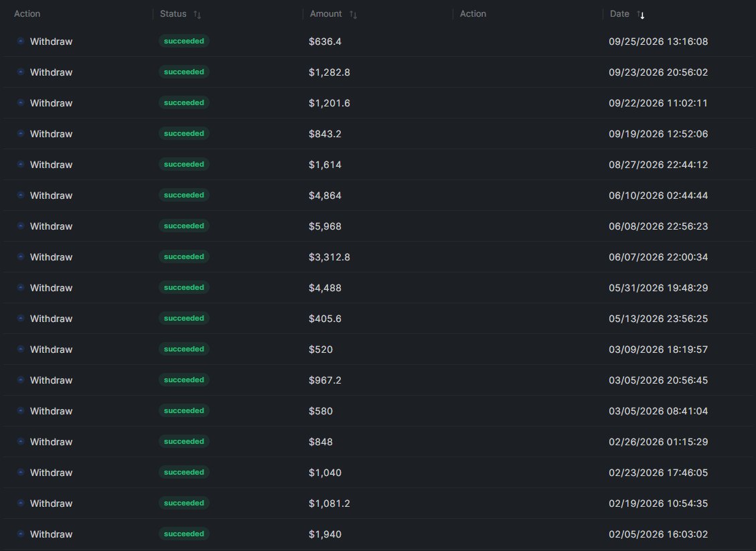Click withdraw icon in $520 row
This screenshot has width=756, height=551.
(20, 349)
